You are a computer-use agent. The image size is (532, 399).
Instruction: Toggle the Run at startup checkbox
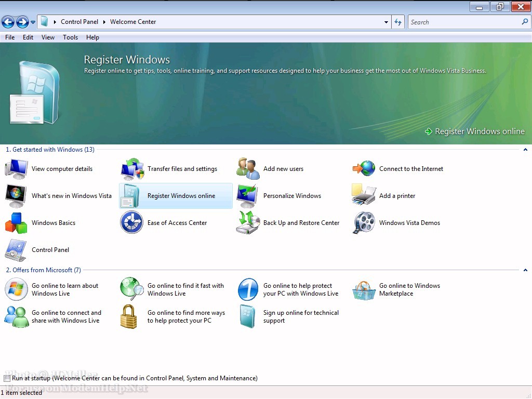coord(7,379)
